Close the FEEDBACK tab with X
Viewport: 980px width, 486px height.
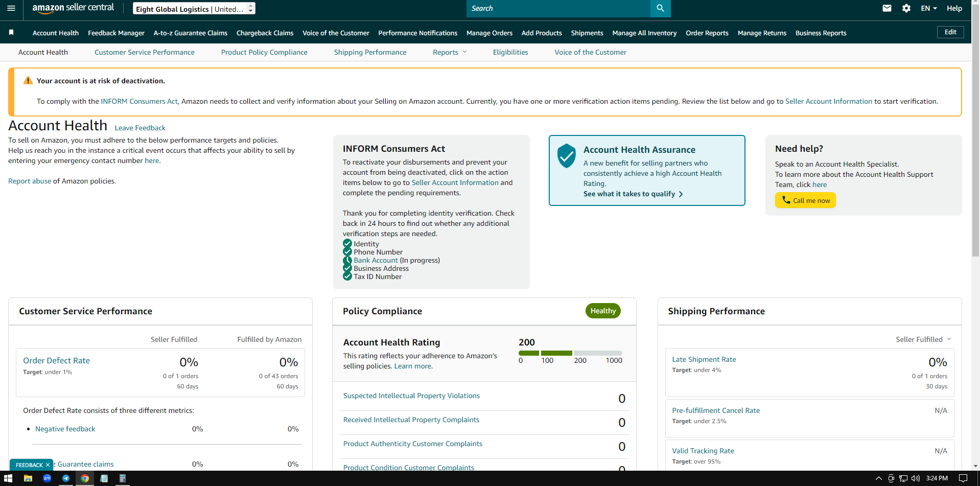point(48,465)
